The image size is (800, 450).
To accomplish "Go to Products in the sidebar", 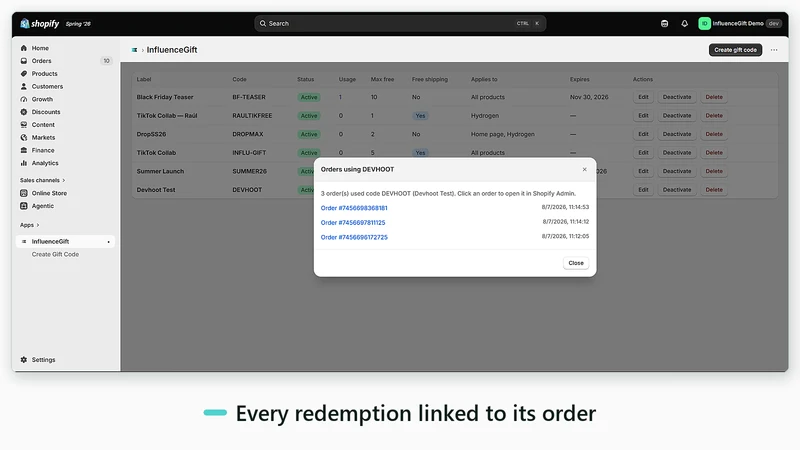I will click(x=44, y=73).
